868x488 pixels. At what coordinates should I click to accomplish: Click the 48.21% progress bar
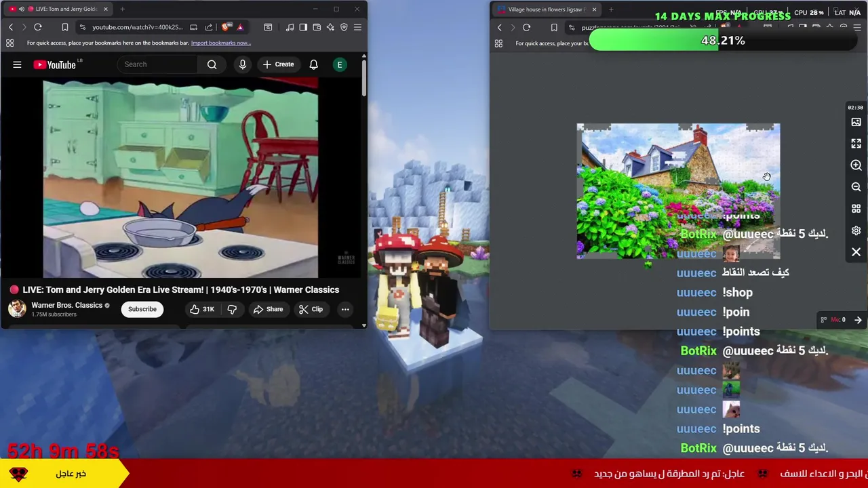(723, 41)
